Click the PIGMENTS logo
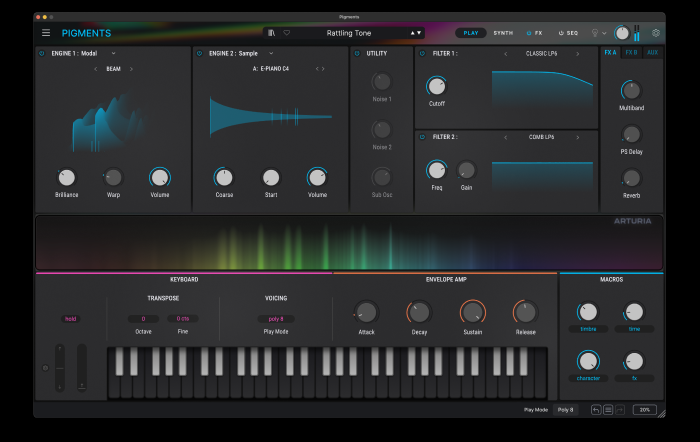700x442 pixels. [86, 33]
